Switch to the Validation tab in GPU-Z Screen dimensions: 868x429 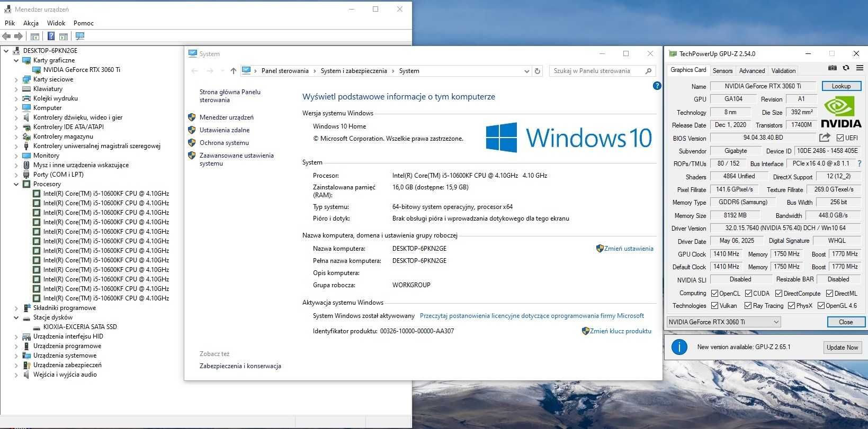pos(783,71)
